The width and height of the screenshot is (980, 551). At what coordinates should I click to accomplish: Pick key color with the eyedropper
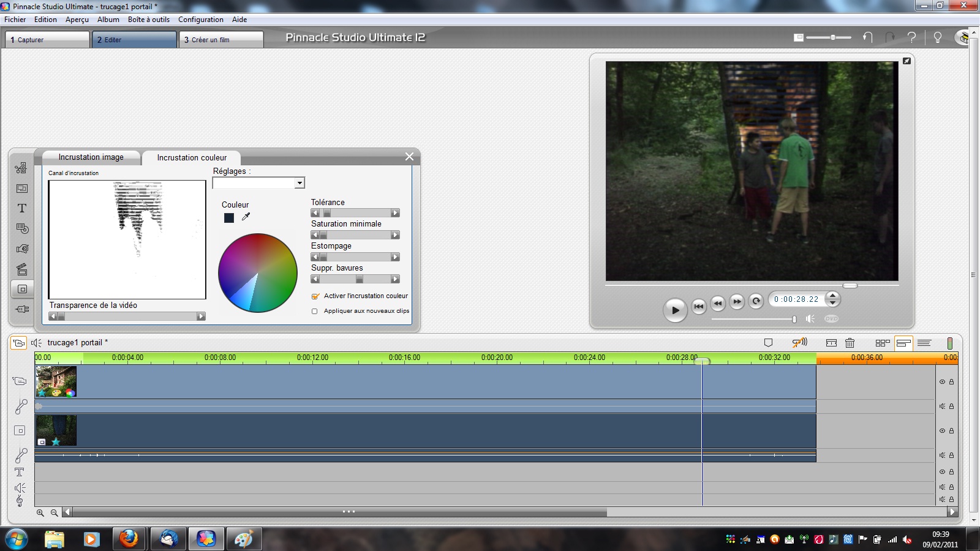pos(246,217)
